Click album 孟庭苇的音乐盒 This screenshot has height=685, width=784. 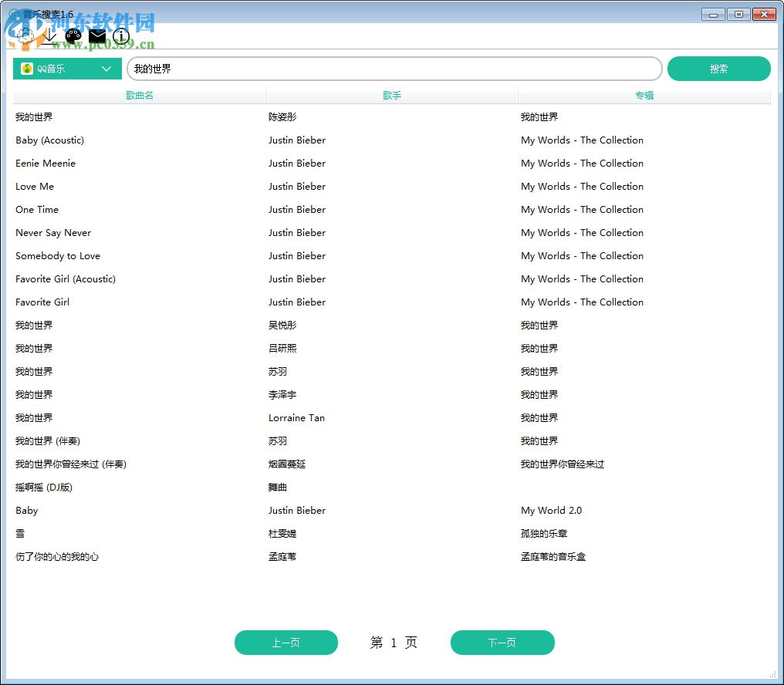pos(553,556)
